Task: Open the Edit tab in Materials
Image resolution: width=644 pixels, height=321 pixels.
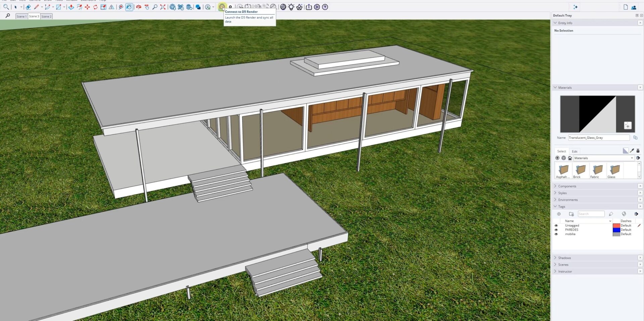Action: [575, 151]
